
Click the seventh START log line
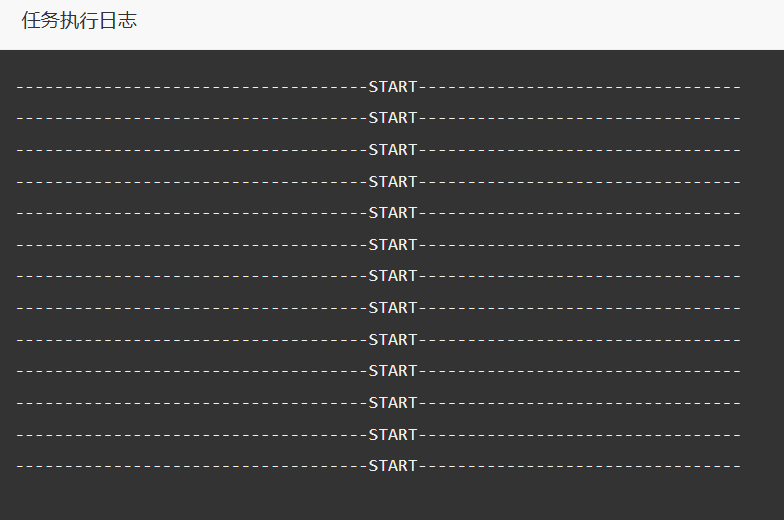coord(378,276)
